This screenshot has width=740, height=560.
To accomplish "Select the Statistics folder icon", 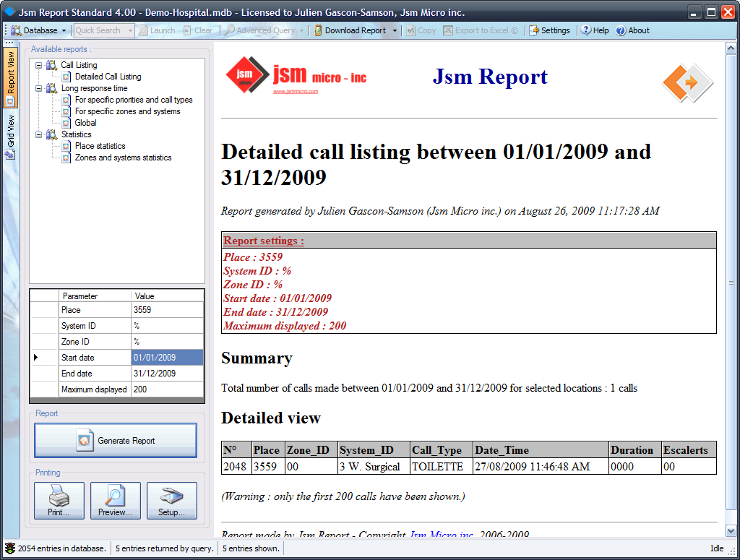I will (x=51, y=134).
